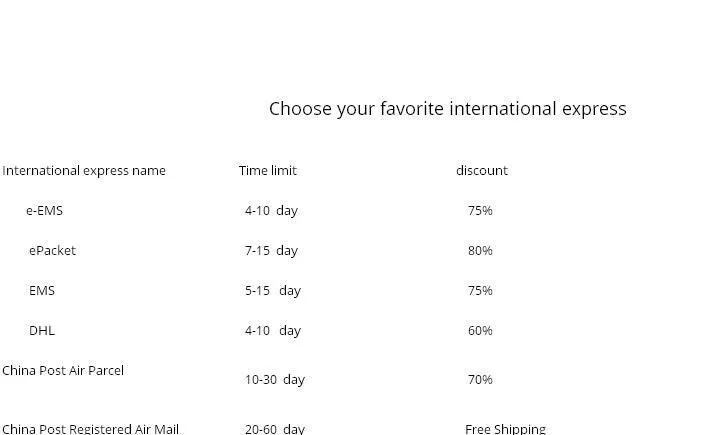
Task: Click 'China Post Air Parcel' text
Action: pyautogui.click(x=63, y=371)
